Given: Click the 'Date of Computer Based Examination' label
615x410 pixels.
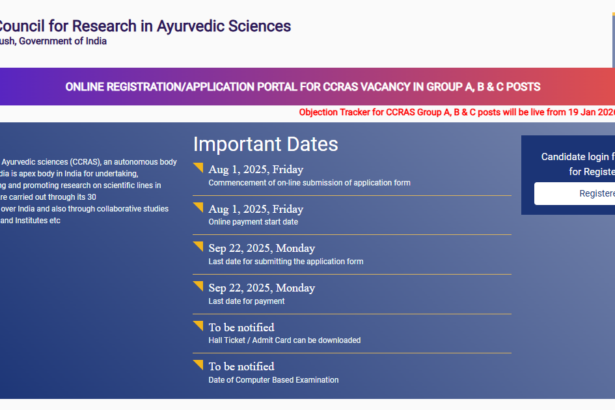Looking at the screenshot, I should tap(273, 380).
